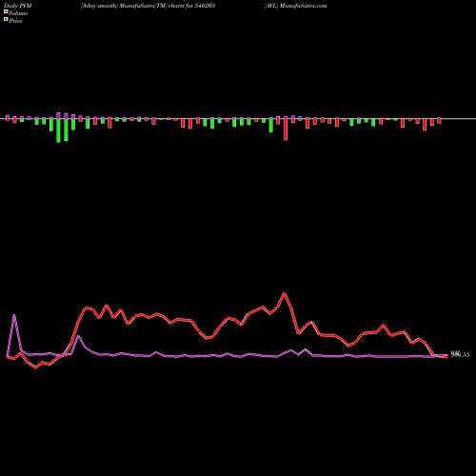Click the price value label ending in .55

pyautogui.click(x=460, y=354)
